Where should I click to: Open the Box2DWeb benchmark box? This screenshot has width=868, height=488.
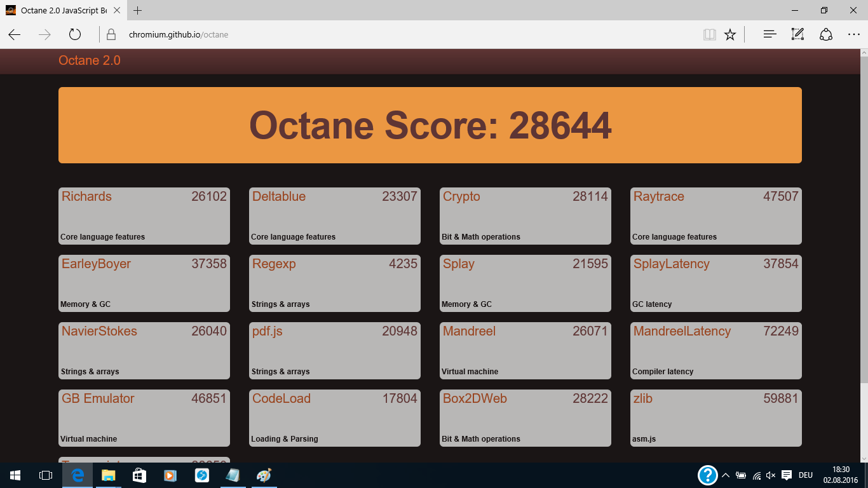pos(526,418)
